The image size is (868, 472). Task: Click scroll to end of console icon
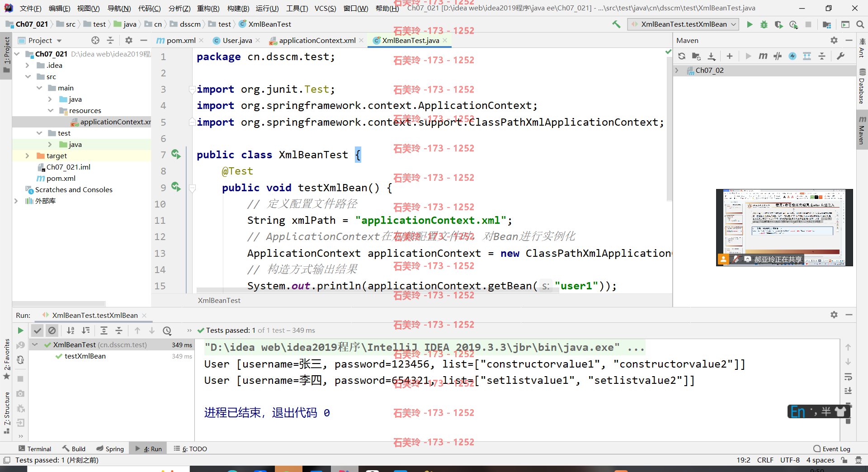[x=848, y=391]
